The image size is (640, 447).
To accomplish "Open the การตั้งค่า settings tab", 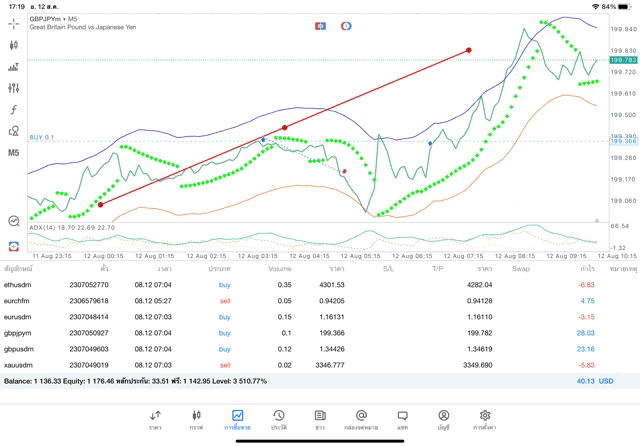I will point(485,420).
